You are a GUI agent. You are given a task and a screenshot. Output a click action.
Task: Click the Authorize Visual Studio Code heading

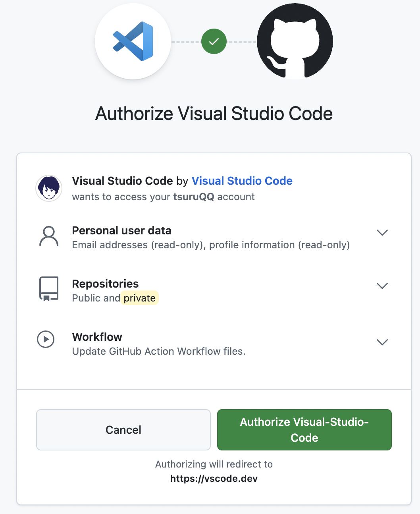click(214, 114)
